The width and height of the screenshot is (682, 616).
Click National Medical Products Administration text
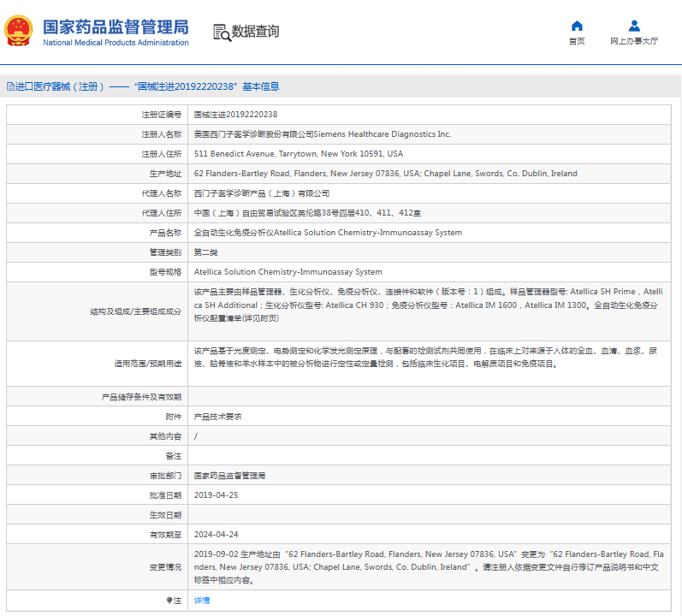[116, 43]
